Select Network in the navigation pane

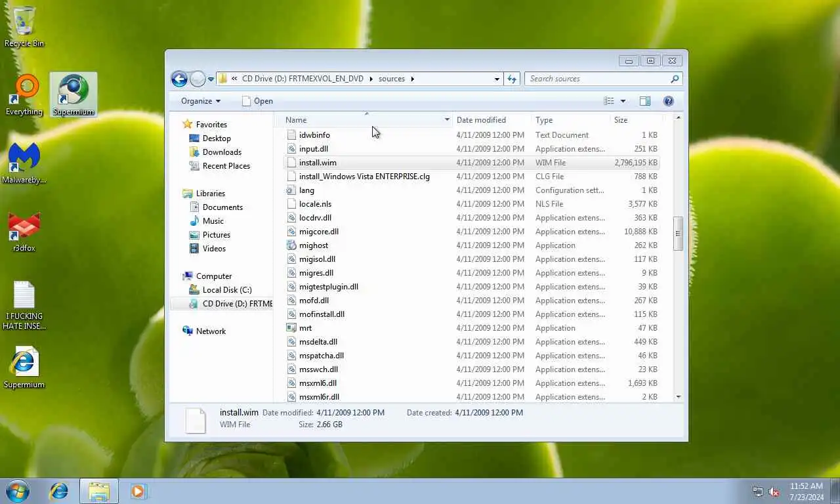point(204,331)
